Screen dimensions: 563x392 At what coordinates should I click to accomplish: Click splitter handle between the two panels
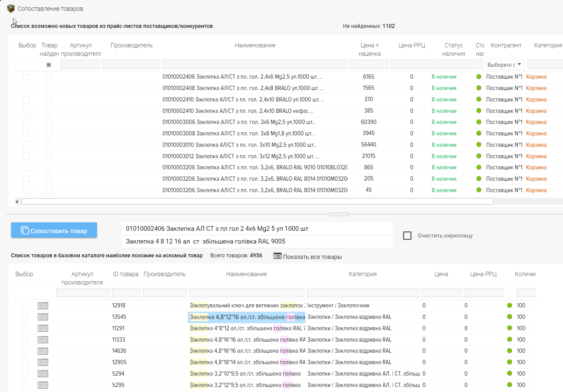click(338, 214)
